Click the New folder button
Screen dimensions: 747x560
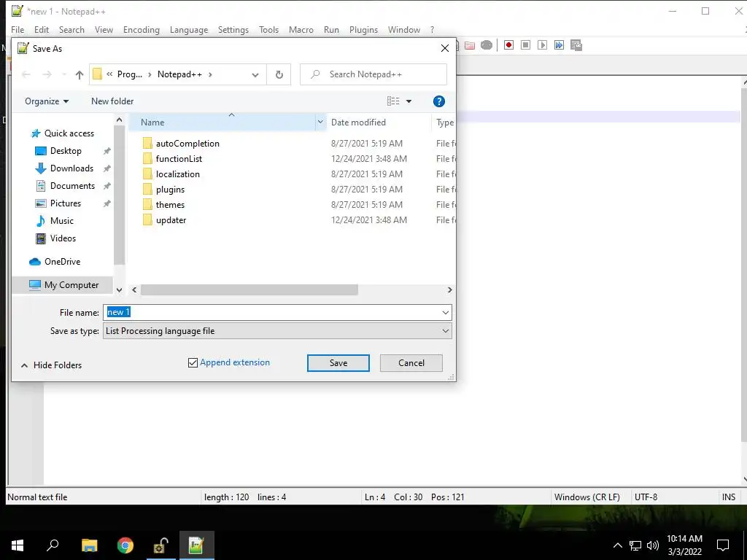pyautogui.click(x=112, y=101)
